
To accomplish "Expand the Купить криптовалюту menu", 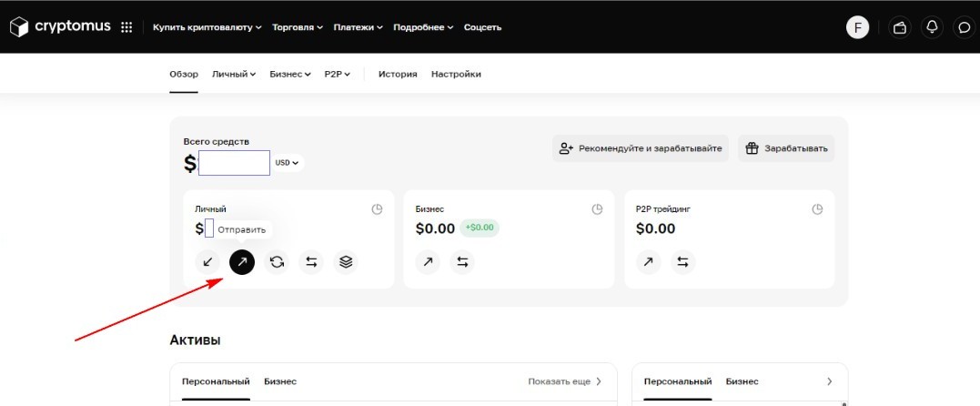I will click(x=207, y=27).
